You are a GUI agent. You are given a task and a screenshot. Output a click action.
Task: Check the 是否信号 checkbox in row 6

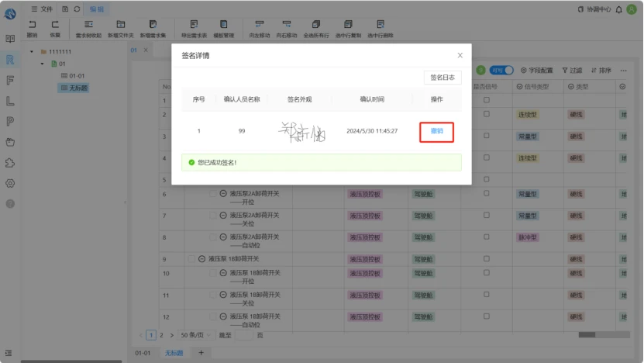(x=487, y=193)
